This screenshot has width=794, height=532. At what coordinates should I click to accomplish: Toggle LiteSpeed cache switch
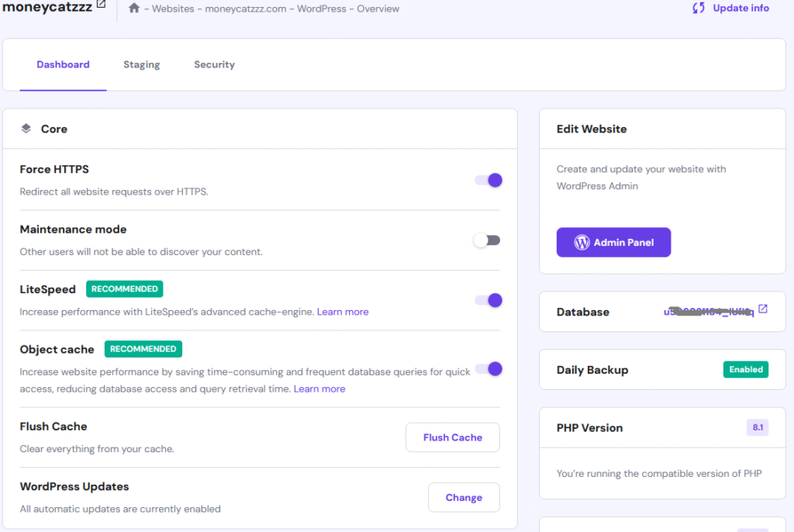click(488, 300)
